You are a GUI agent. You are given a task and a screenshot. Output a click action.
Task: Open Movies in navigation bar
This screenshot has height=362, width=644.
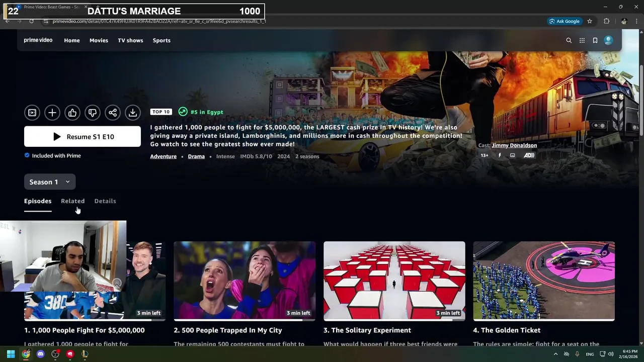click(99, 40)
